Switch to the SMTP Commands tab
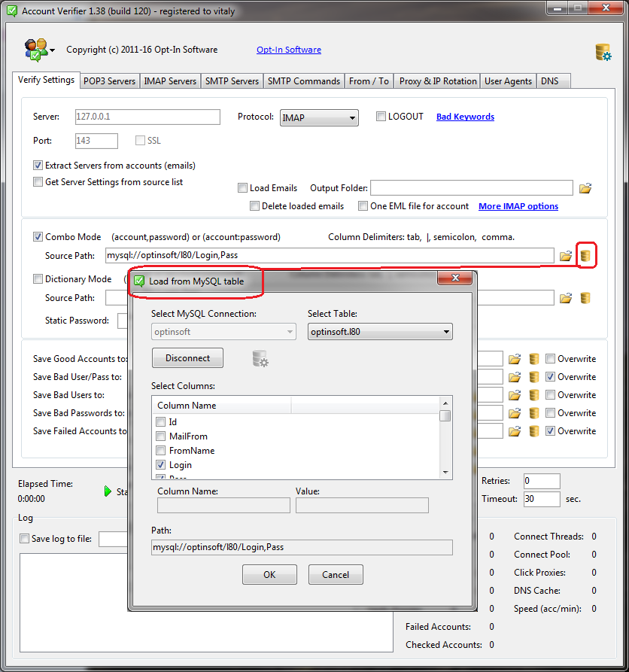The width and height of the screenshot is (629, 672). click(304, 81)
